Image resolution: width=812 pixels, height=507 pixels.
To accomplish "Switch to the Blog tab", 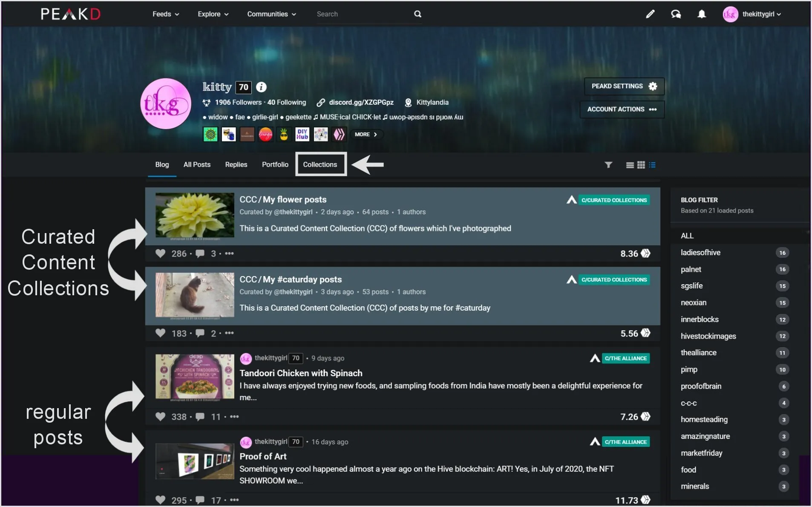I will pyautogui.click(x=162, y=164).
